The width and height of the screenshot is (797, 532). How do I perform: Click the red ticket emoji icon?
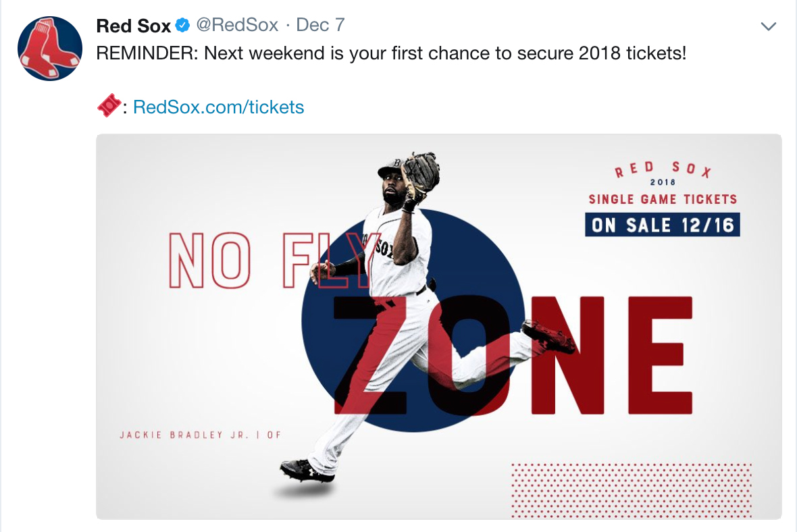tap(109, 106)
